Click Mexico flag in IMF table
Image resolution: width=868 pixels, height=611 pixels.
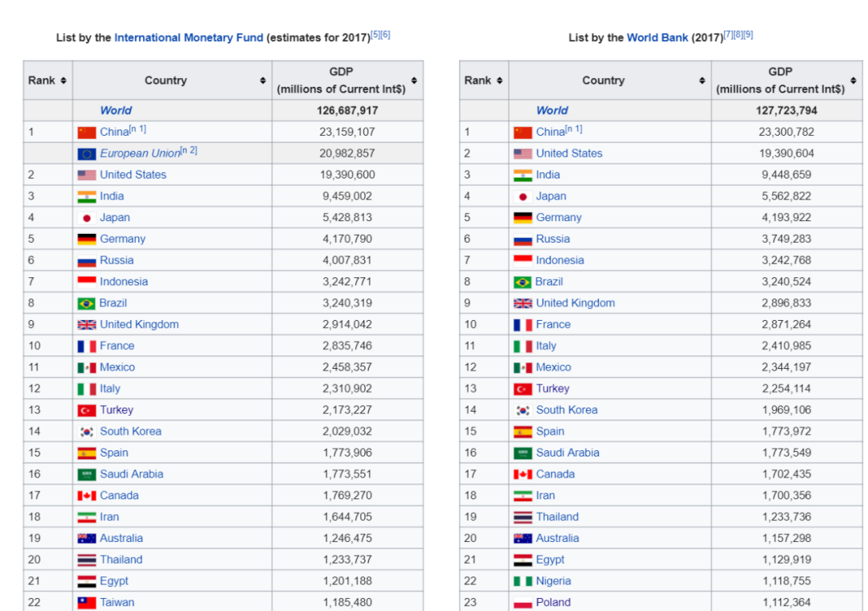[86, 368]
